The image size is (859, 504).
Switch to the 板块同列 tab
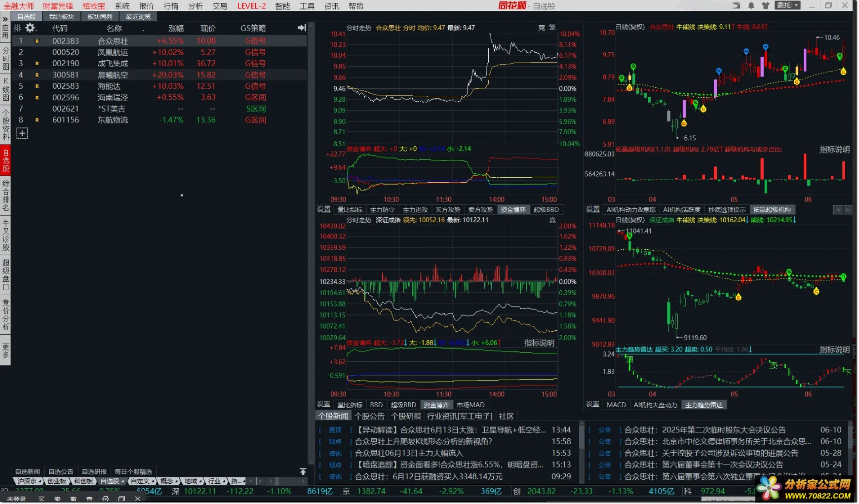[100, 17]
